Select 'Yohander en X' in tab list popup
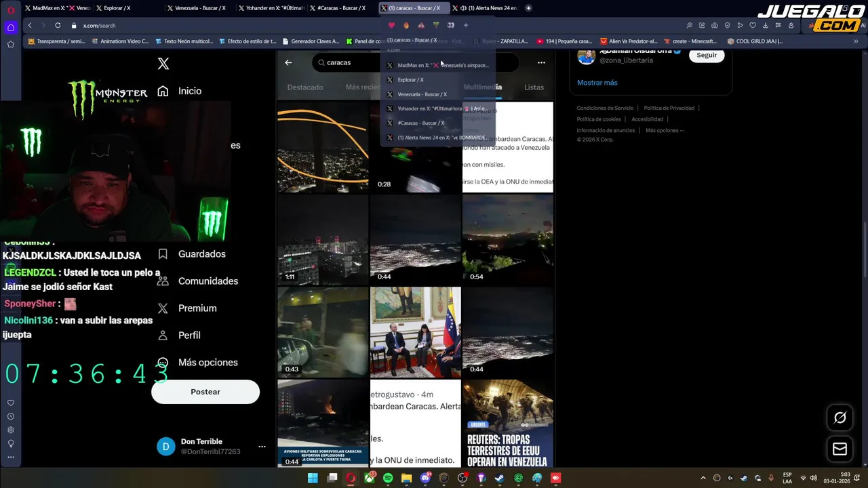868x488 pixels. click(x=437, y=108)
